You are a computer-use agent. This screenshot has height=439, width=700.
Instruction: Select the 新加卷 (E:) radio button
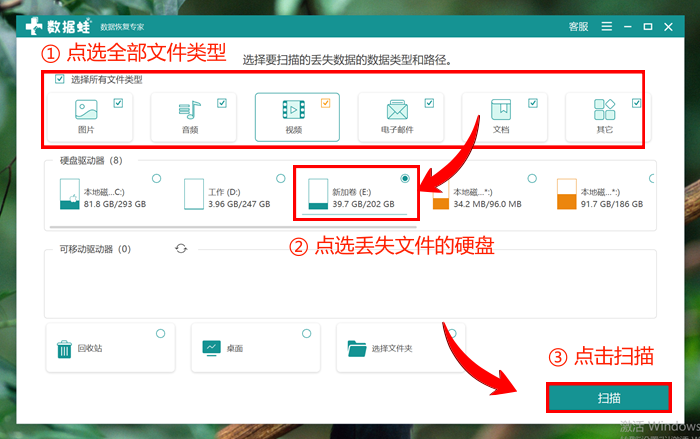coord(405,178)
